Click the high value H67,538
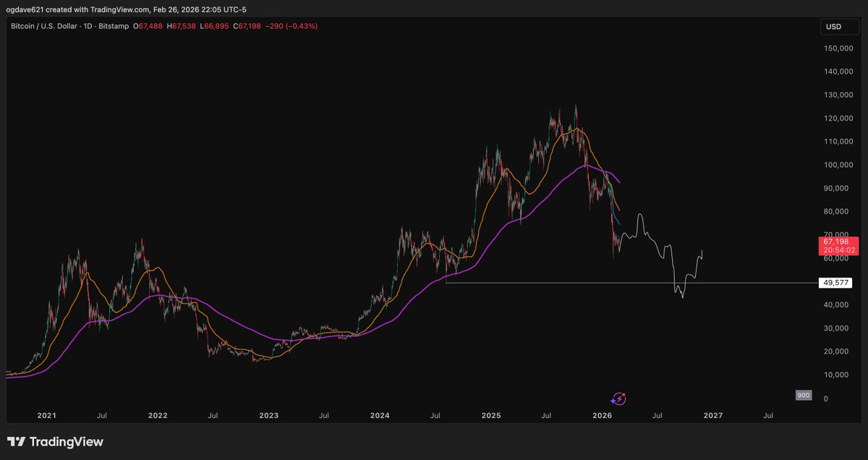This screenshot has height=460, width=868. point(182,26)
